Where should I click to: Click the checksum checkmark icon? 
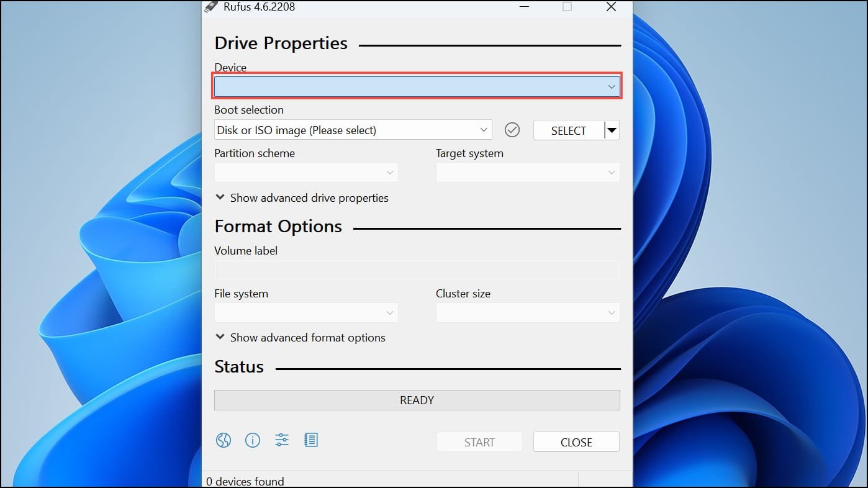pyautogui.click(x=512, y=130)
